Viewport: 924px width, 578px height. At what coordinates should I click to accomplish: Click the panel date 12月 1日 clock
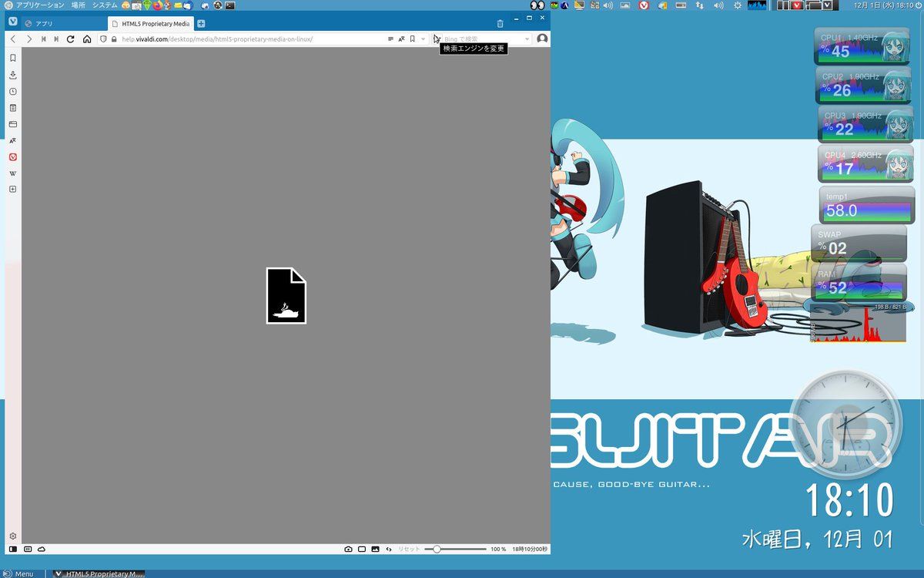click(884, 5)
